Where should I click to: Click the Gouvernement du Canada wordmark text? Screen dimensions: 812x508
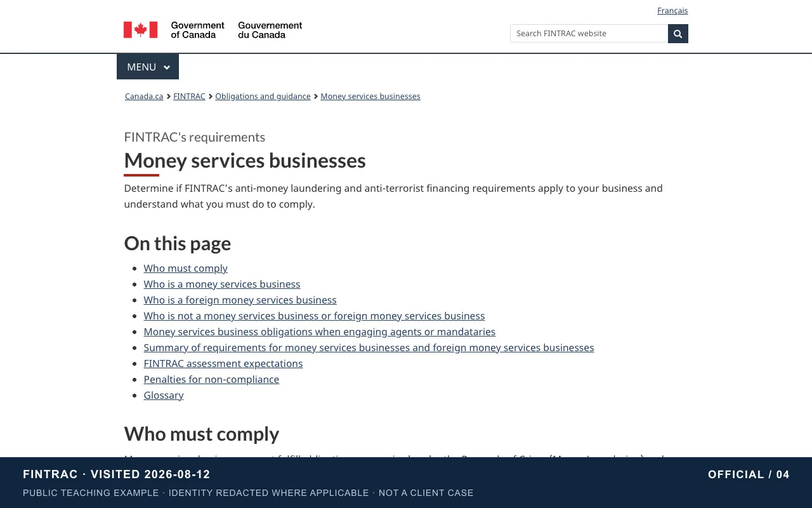pyautogui.click(x=270, y=30)
